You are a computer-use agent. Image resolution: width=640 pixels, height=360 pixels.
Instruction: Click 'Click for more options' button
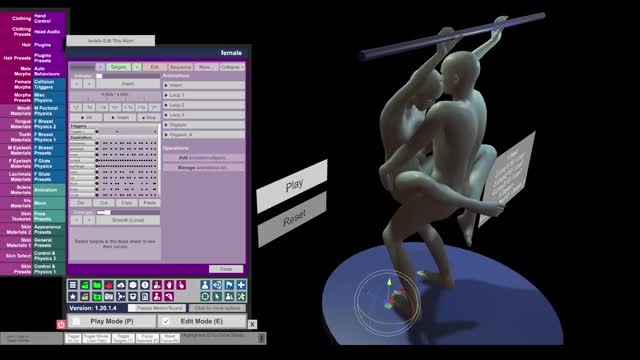pyautogui.click(x=217, y=308)
